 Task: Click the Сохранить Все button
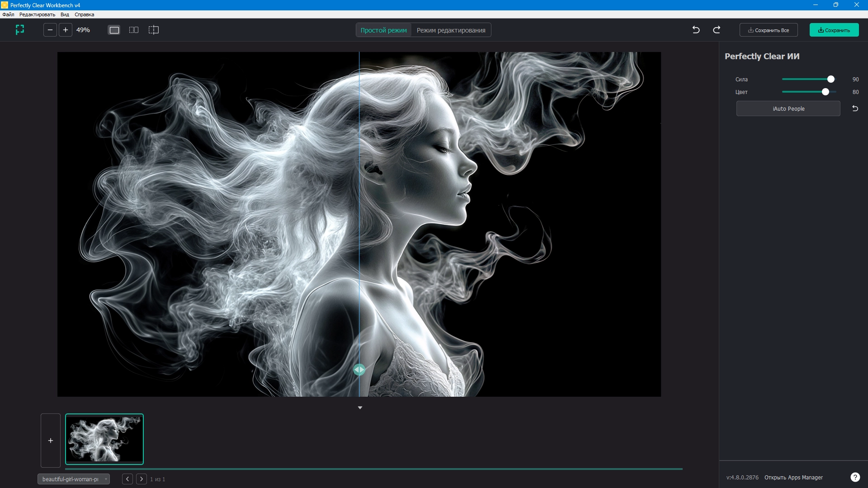[x=769, y=30]
